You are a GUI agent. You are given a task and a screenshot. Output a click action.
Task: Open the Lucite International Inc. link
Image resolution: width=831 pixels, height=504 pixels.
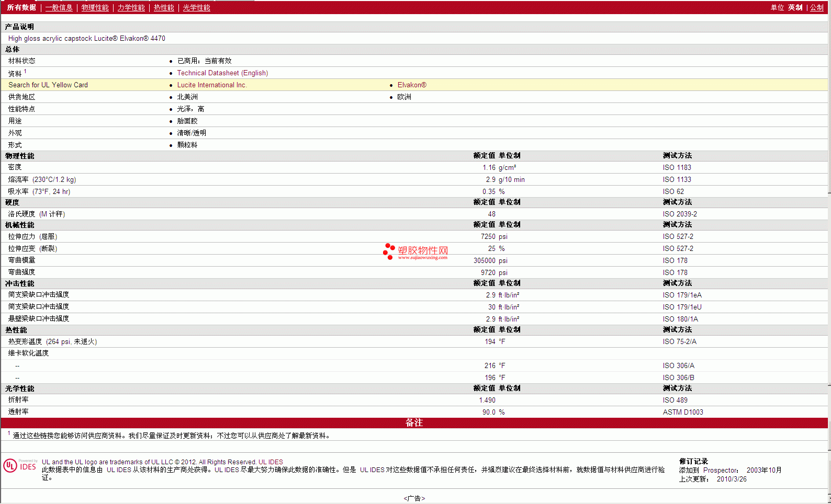(x=212, y=85)
